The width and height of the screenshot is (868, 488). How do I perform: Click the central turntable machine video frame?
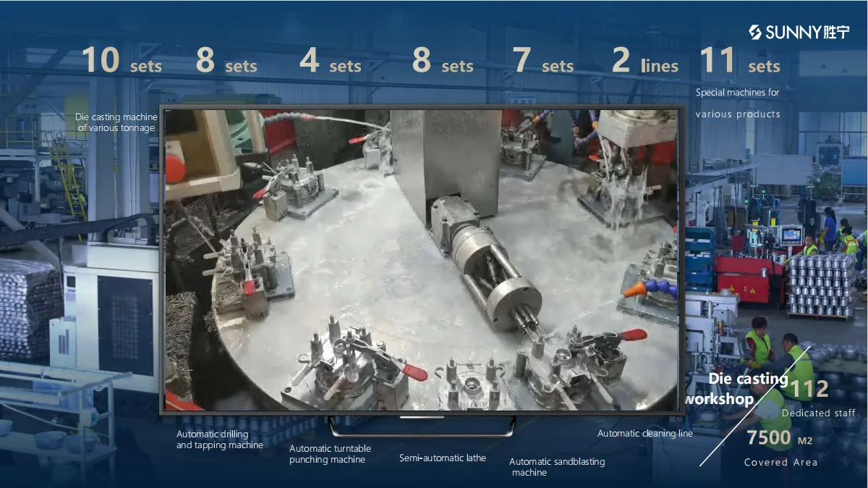(422, 261)
